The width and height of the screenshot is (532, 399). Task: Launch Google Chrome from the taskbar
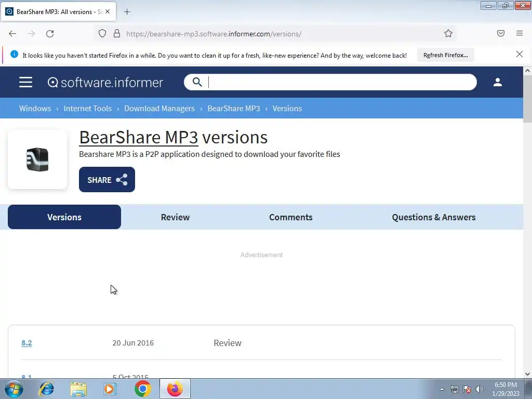tap(142, 389)
